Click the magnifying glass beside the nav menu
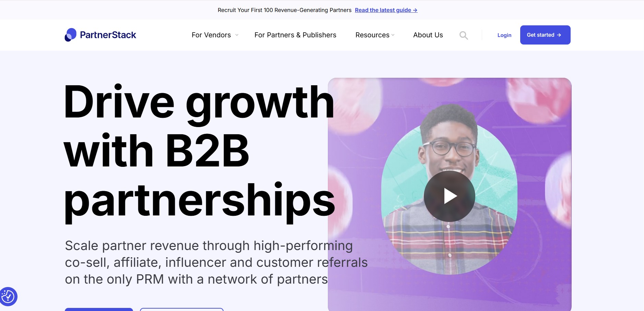644x311 pixels. (x=464, y=35)
